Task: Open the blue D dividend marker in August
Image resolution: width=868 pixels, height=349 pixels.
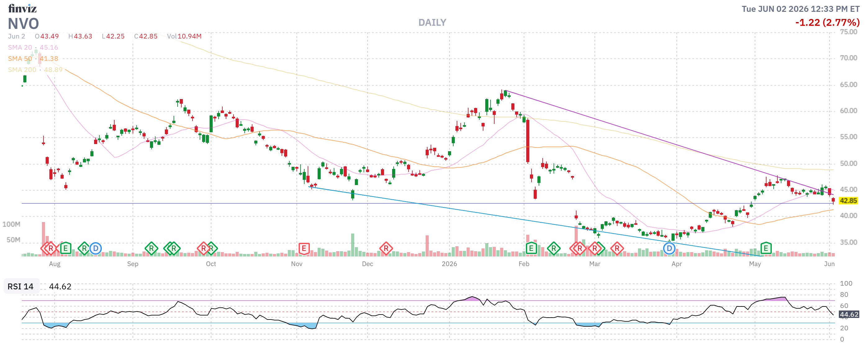Action: (96, 249)
